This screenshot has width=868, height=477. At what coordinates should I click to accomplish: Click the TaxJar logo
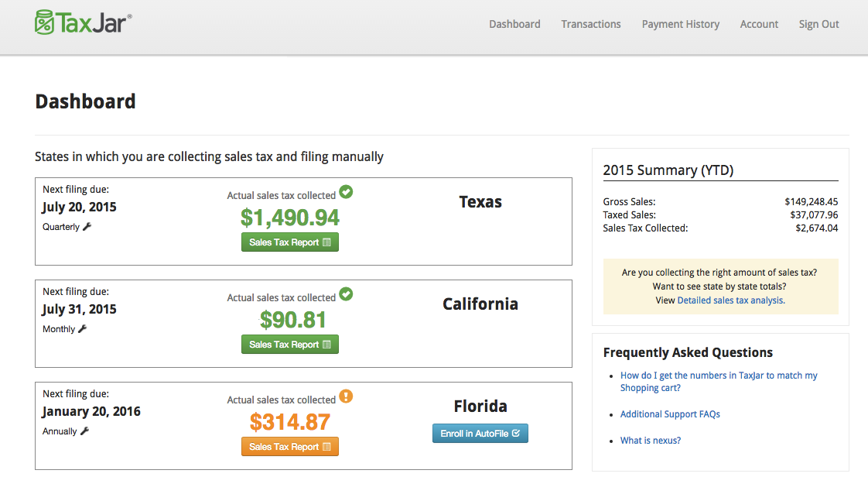tap(83, 22)
